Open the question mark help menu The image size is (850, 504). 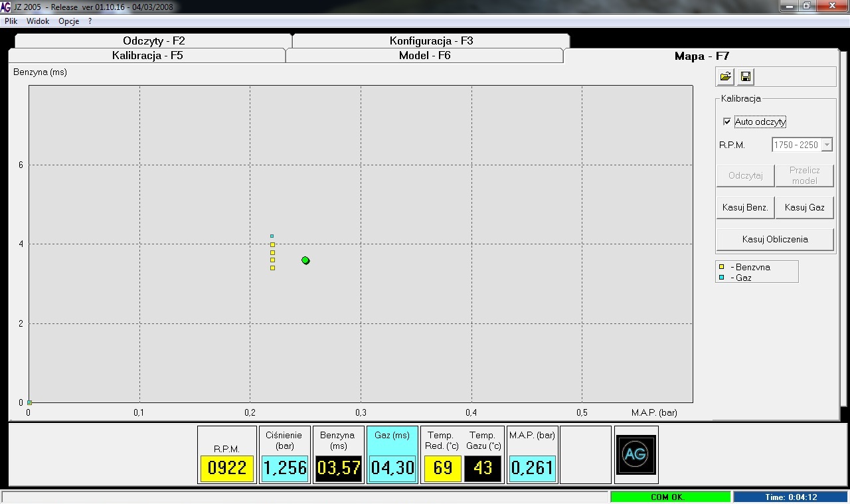pos(90,21)
